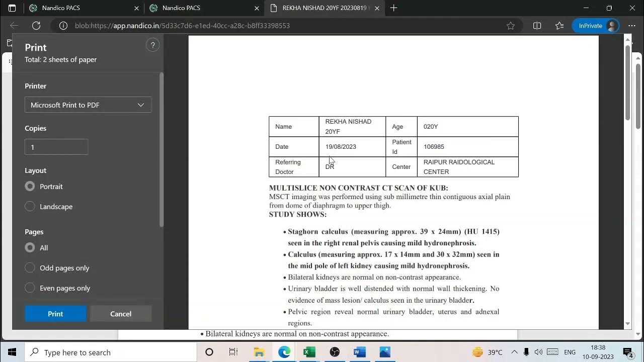Screen dimensions: 644x362
Task: Open Excel from taskbar
Action: [x=309, y=352]
